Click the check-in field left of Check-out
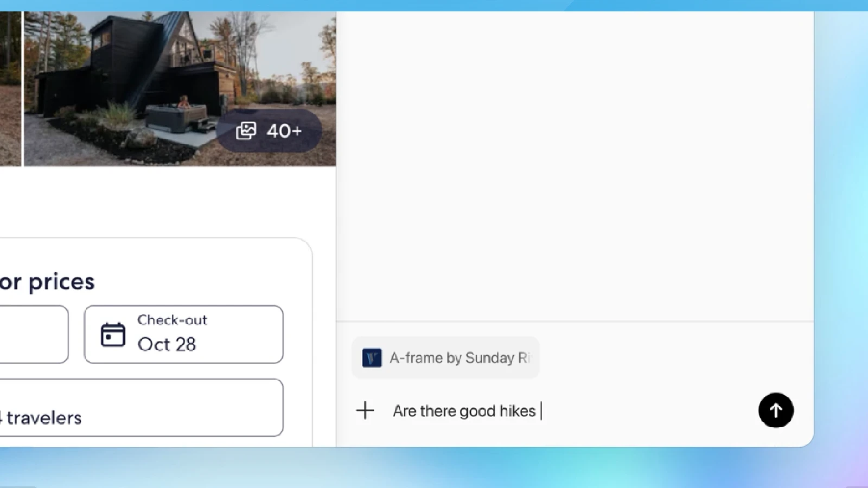The width and height of the screenshot is (868, 488). (x=33, y=335)
